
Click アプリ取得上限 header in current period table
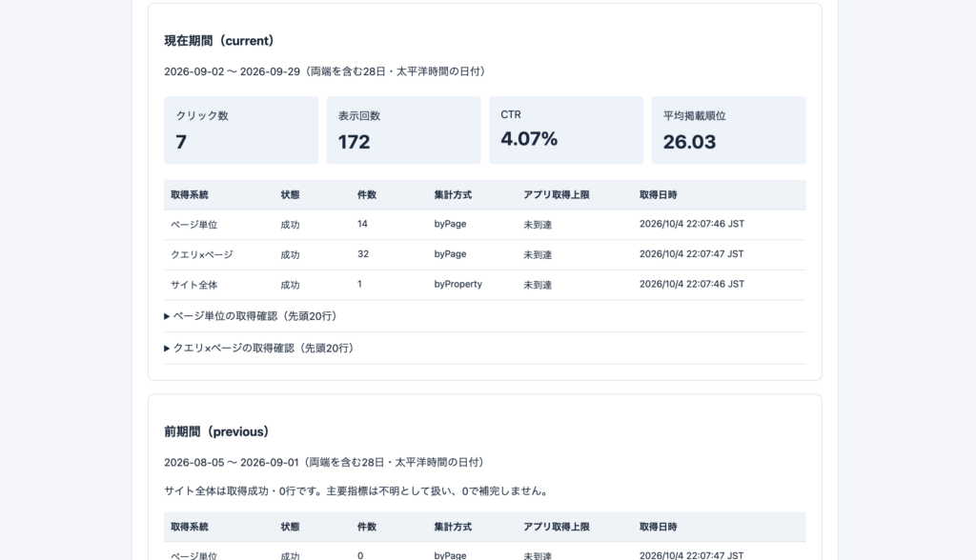pyautogui.click(x=557, y=194)
